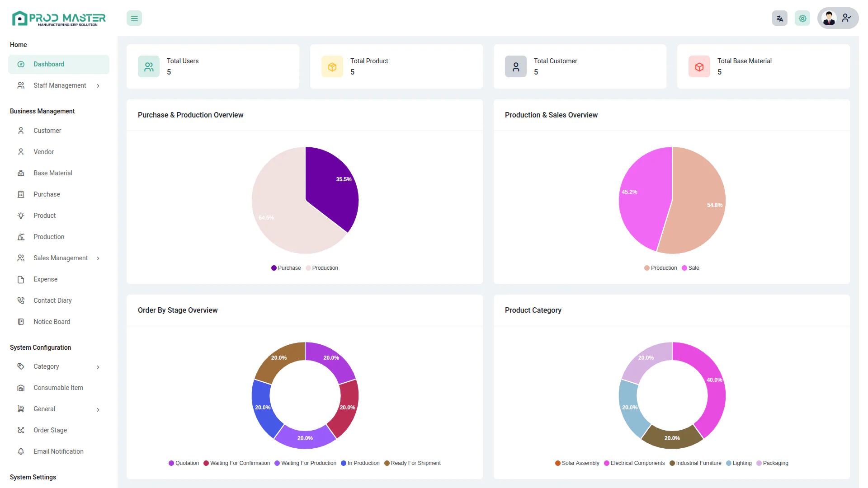Image resolution: width=868 pixels, height=488 pixels.
Task: Open the Contact Diary link
Action: 52,300
